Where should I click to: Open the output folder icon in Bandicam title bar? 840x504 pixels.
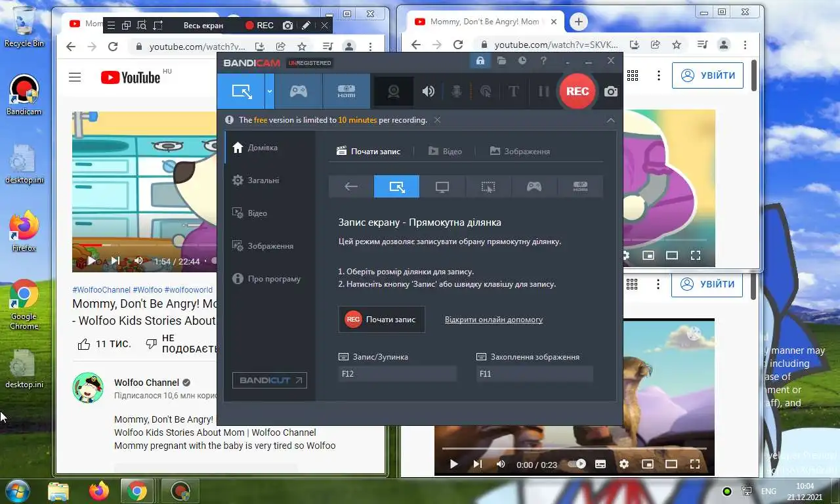[501, 61]
